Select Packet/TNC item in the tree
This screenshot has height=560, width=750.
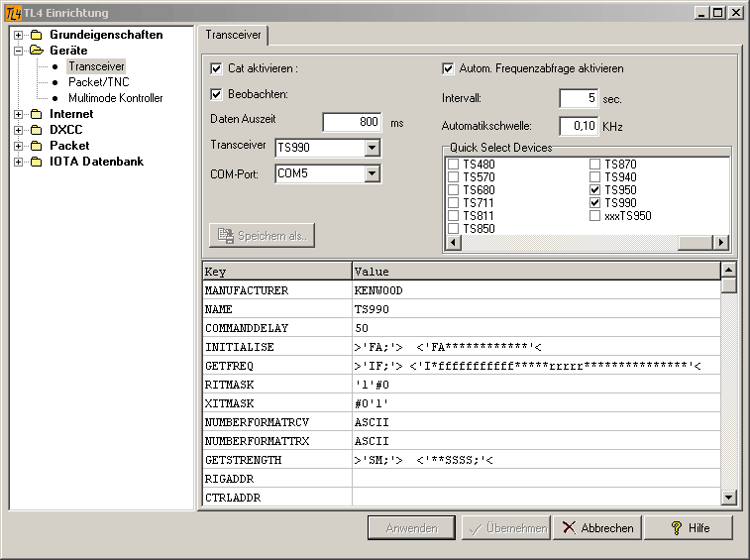point(98,82)
